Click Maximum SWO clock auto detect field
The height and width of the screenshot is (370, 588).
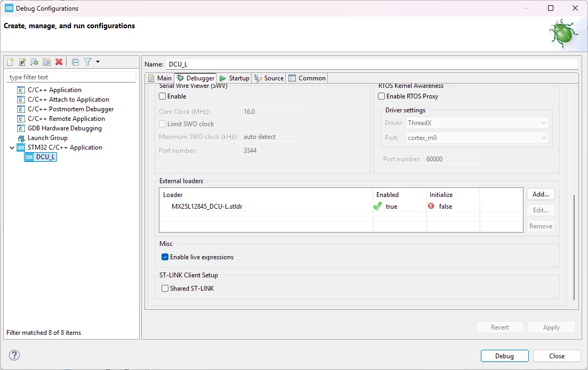coord(270,137)
